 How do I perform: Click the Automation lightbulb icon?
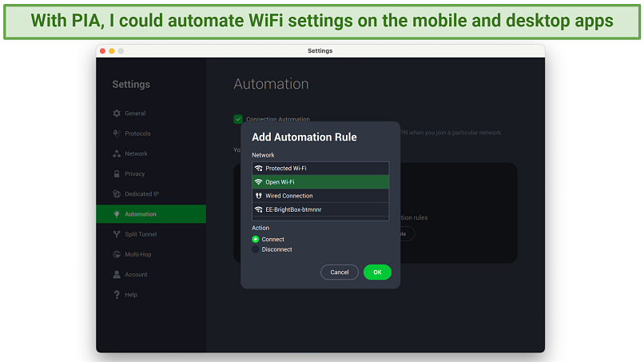[x=117, y=214]
